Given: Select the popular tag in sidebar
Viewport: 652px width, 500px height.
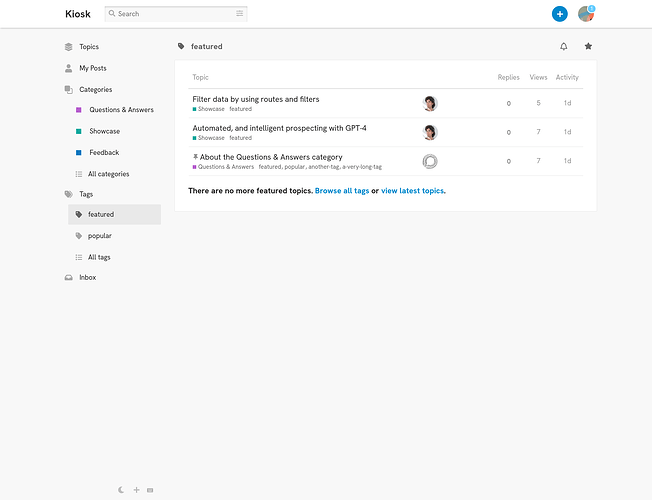Looking at the screenshot, I should 99,236.
